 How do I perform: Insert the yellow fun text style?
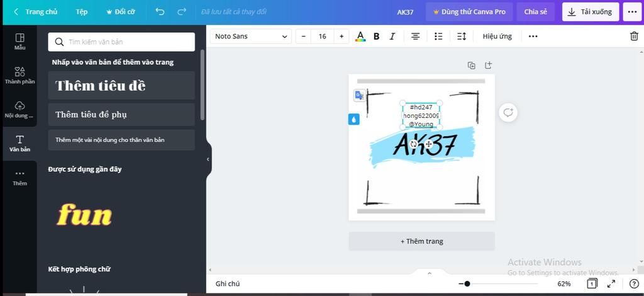point(84,215)
